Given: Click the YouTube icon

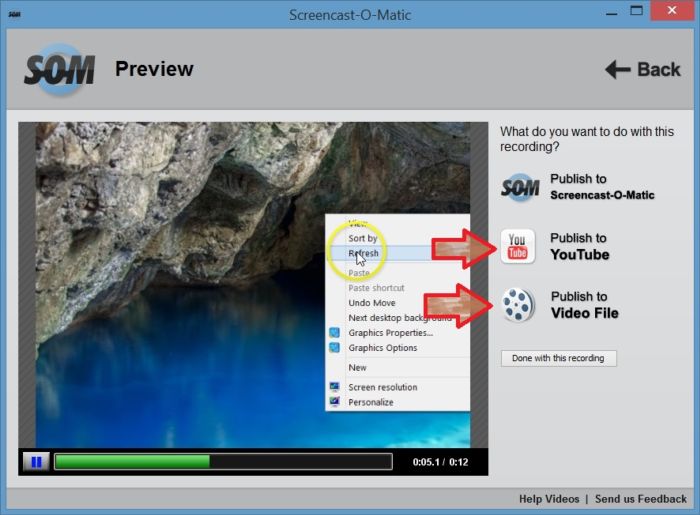Looking at the screenshot, I should pos(517,246).
